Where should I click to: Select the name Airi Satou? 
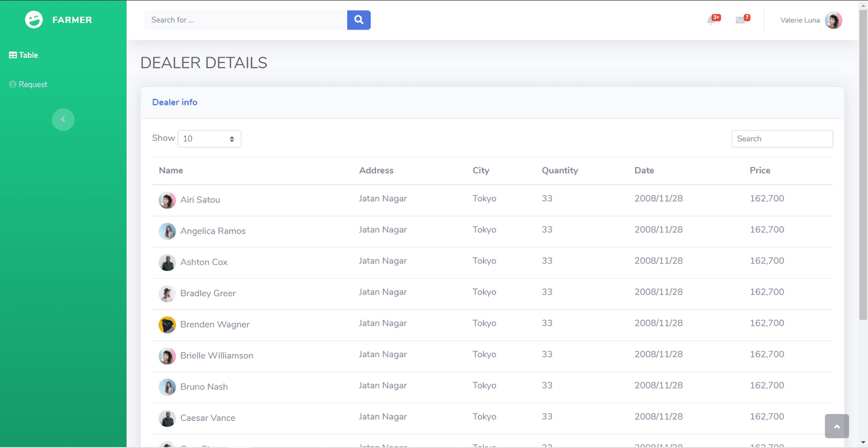pyautogui.click(x=200, y=200)
